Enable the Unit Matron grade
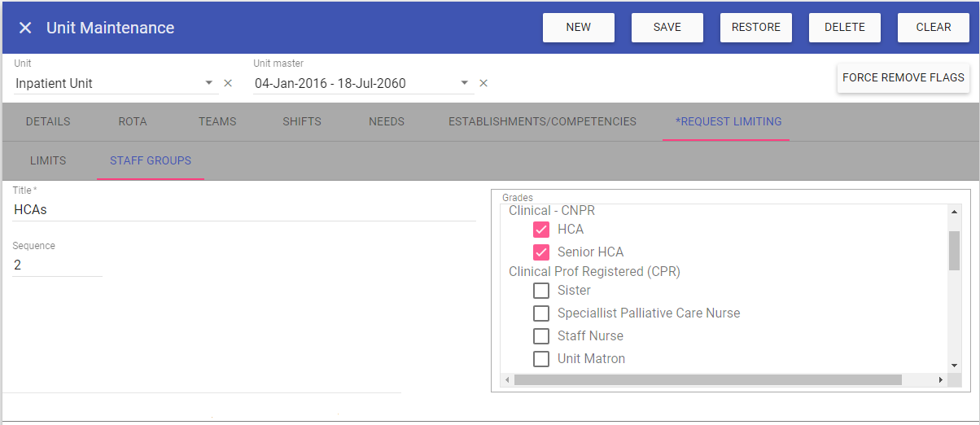Screen dimensions: 980x425 point(541,359)
